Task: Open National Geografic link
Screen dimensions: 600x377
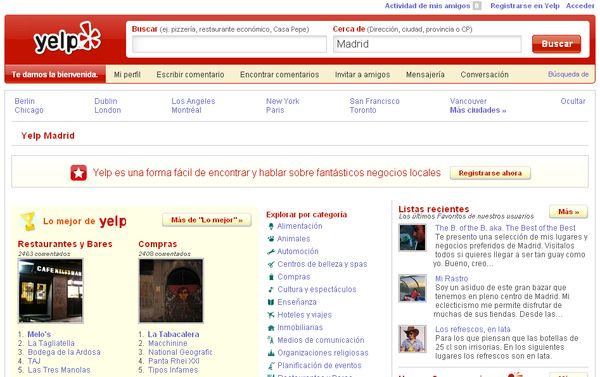Action: pos(180,352)
